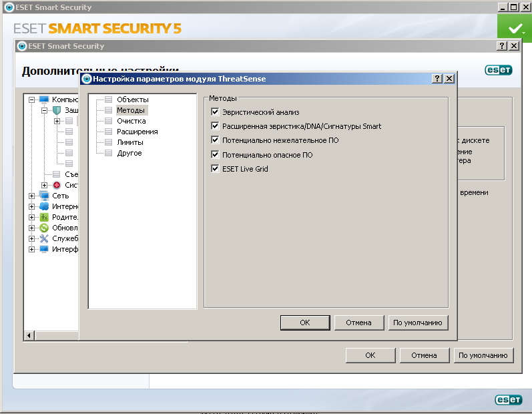Screen dimensions: 532x414
Task: Click the Расширения page icon
Action: (108, 132)
